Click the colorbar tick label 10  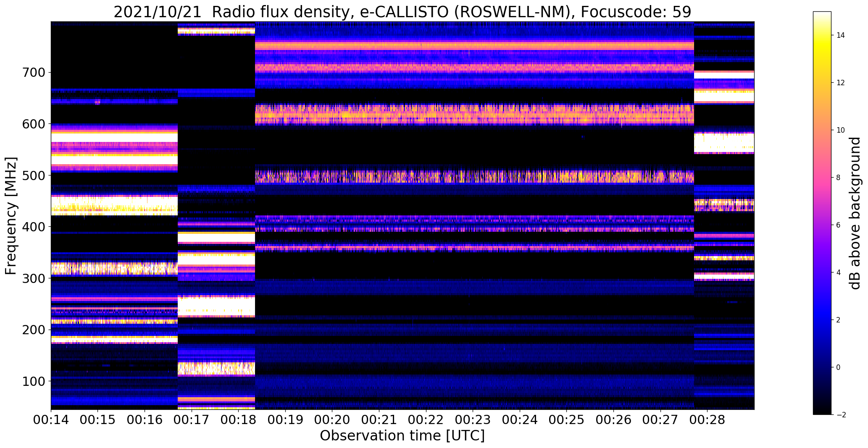(841, 130)
